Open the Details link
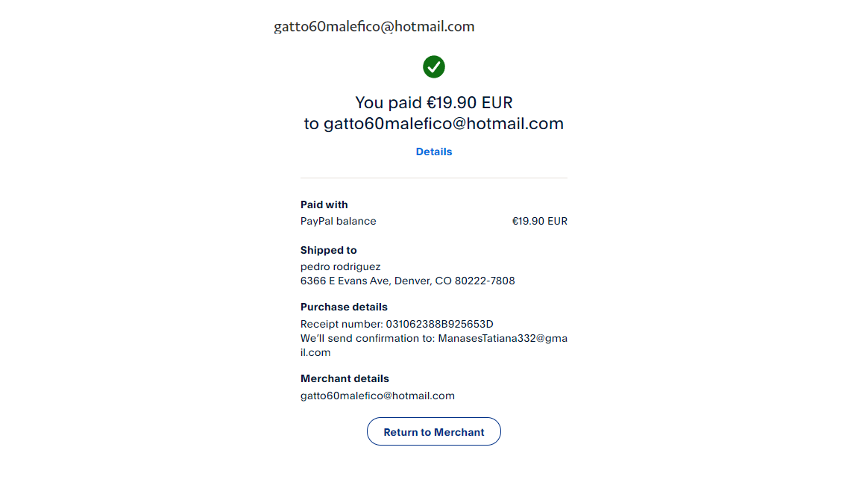The image size is (868, 503). tap(433, 151)
